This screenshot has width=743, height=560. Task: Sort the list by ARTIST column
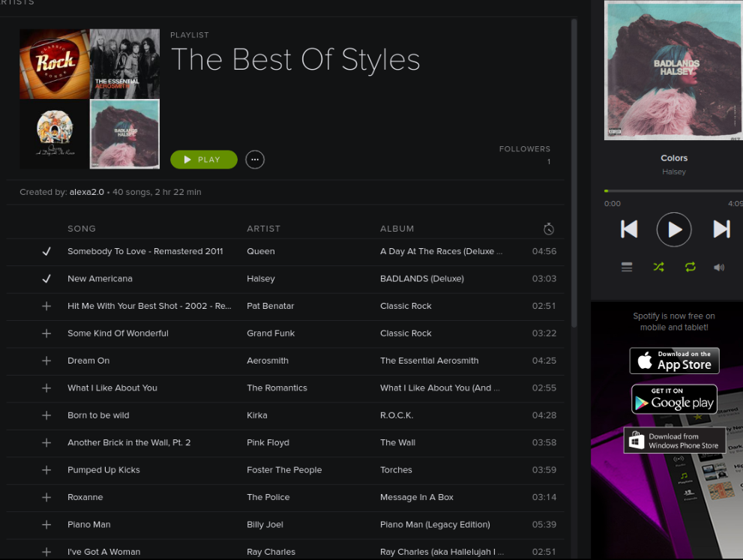(263, 229)
